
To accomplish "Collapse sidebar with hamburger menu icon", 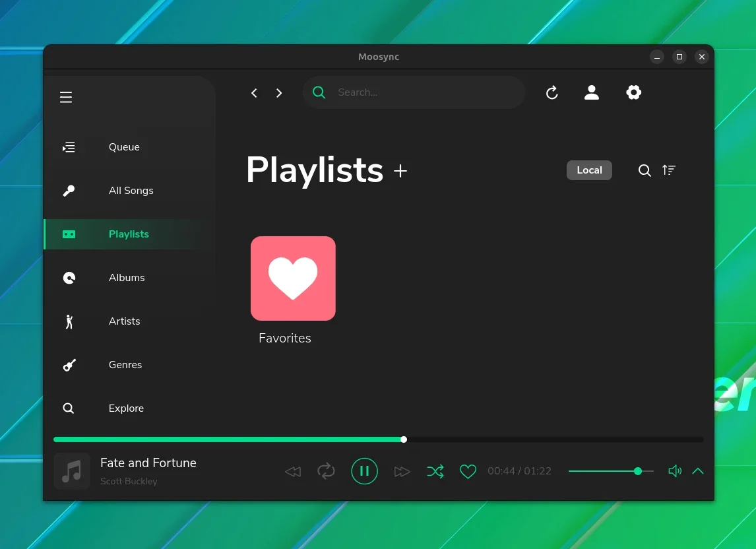I will pos(66,97).
